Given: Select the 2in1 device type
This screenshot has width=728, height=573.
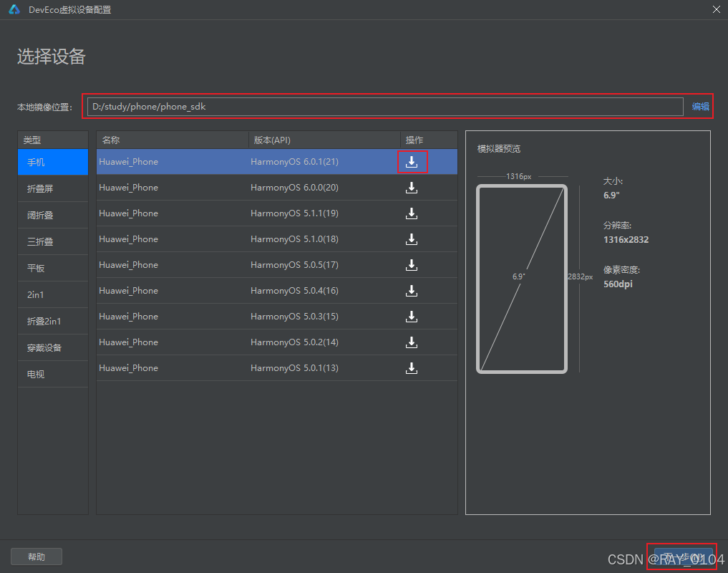Looking at the screenshot, I should [53, 294].
